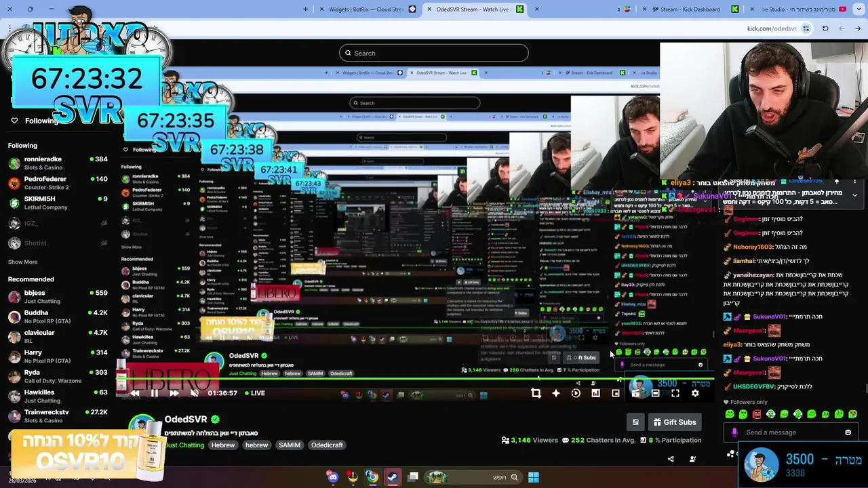Viewport: 868px width, 488px height.
Task: Click the kick.com/odedsvr address bar
Action: (x=771, y=28)
